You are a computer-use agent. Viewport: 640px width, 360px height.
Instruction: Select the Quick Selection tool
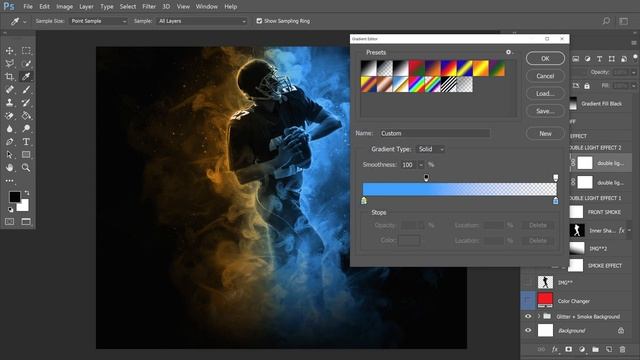click(x=26, y=64)
